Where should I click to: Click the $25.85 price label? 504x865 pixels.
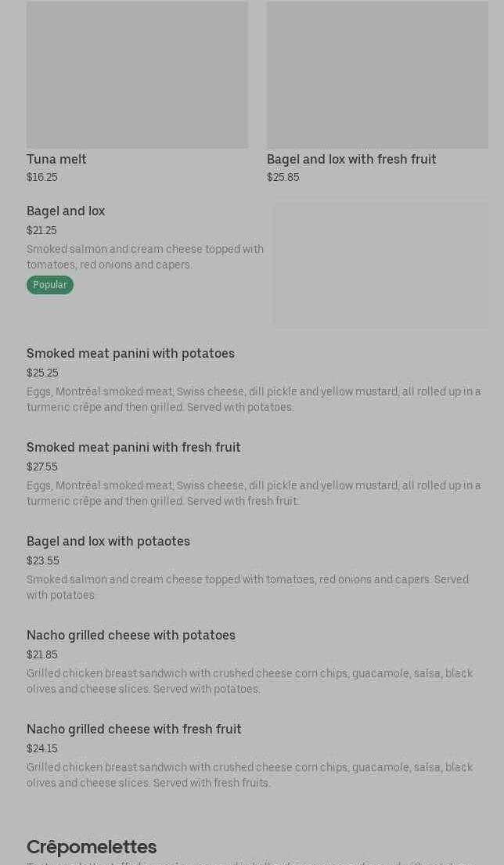click(x=283, y=178)
